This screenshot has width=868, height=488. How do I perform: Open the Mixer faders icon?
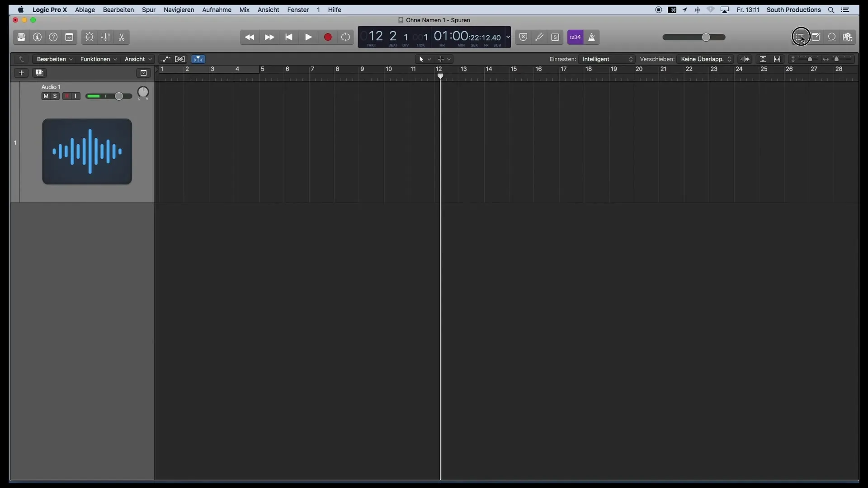coord(105,37)
